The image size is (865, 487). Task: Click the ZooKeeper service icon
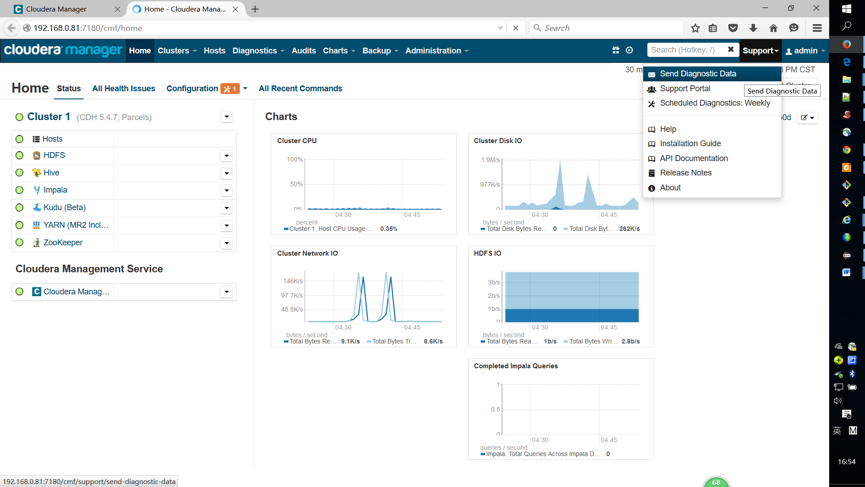tap(37, 243)
